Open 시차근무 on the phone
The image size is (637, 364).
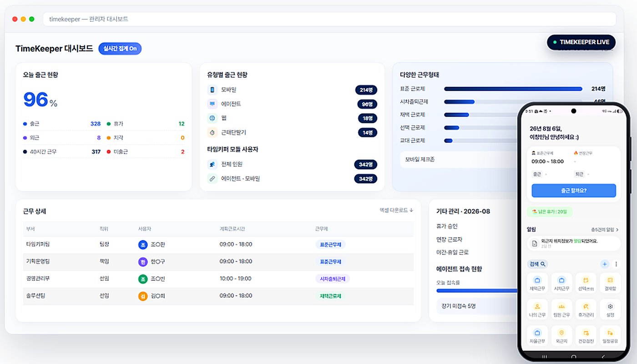561,283
